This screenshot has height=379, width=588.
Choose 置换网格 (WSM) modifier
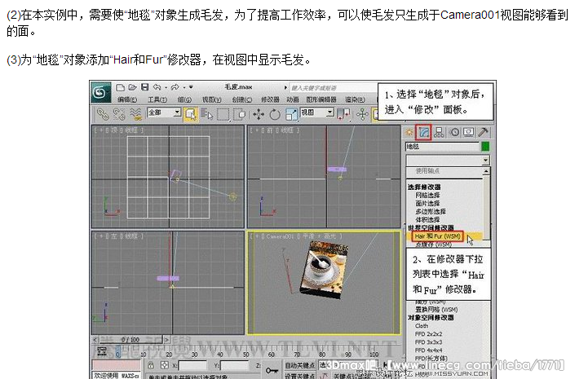(x=436, y=309)
